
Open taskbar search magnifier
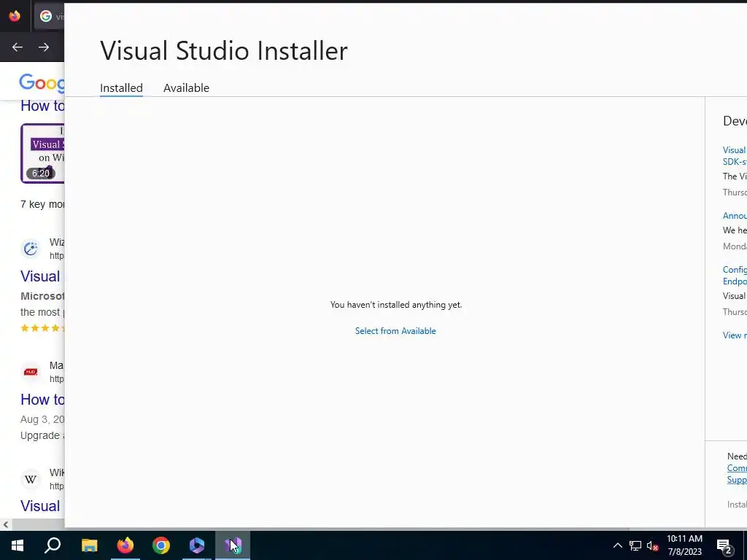pyautogui.click(x=53, y=545)
